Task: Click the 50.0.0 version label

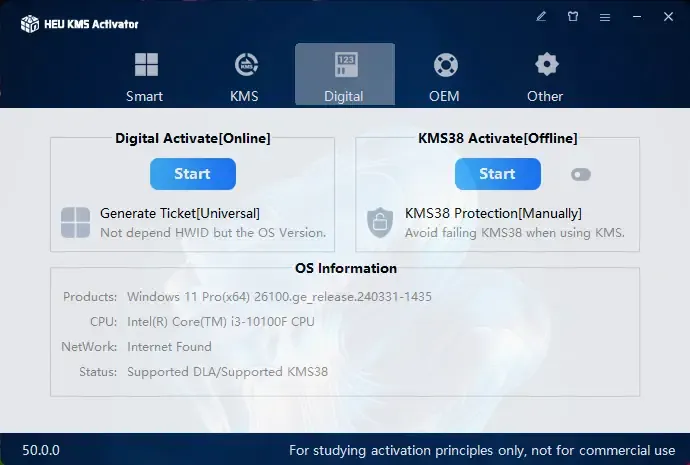Action: pos(41,450)
